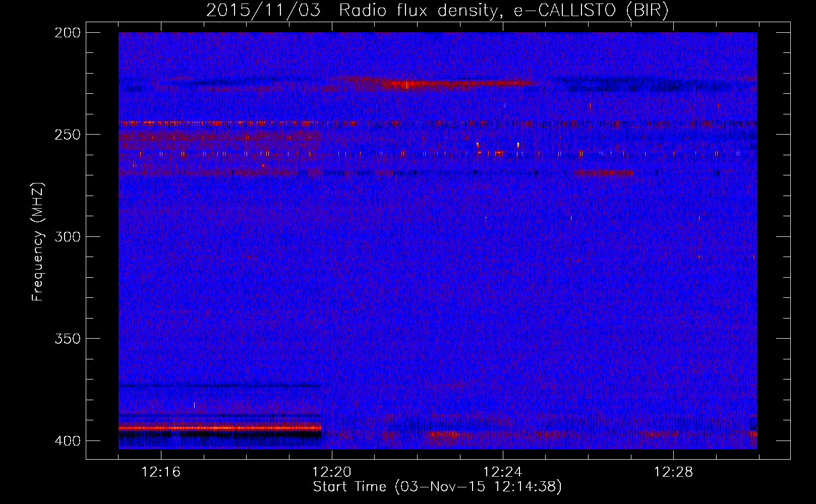Select the 250 frequency tick label

[x=68, y=135]
